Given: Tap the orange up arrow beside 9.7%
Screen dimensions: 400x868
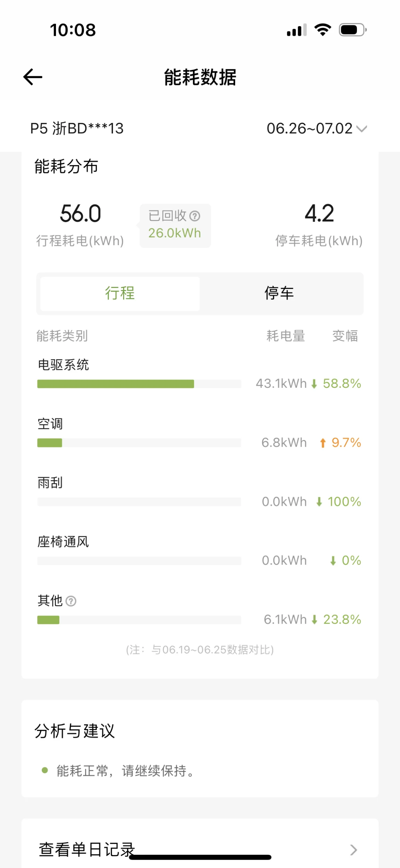Looking at the screenshot, I should [x=323, y=443].
